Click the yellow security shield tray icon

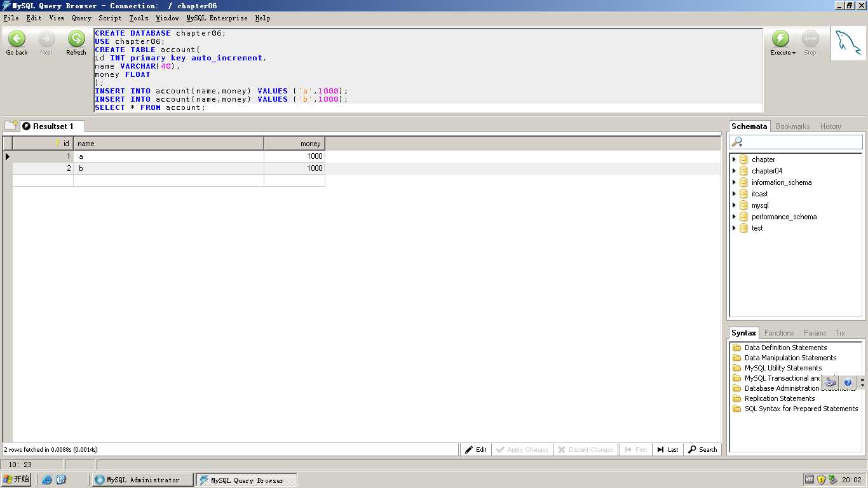tap(821, 480)
